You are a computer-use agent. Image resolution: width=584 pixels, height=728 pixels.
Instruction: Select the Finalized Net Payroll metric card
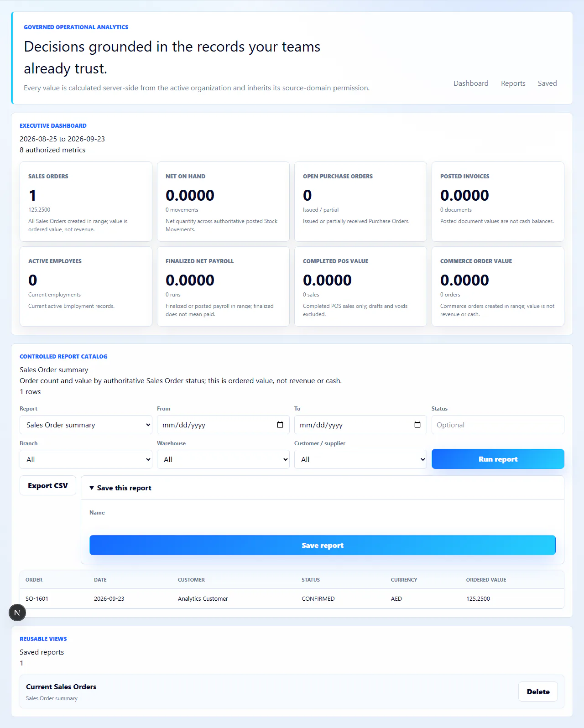coord(223,286)
